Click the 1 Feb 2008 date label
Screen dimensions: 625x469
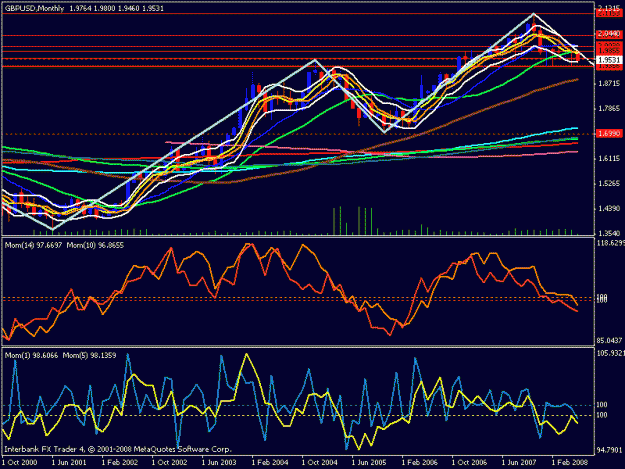pyautogui.click(x=570, y=463)
